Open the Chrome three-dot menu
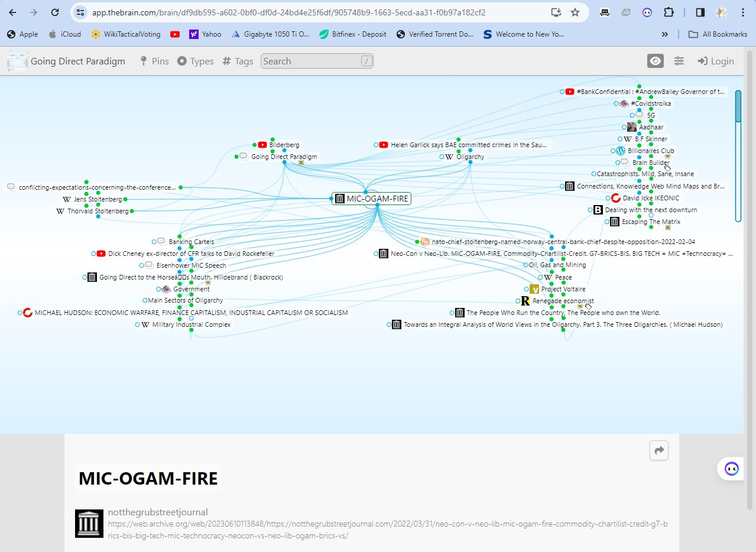The image size is (756, 552). coord(743,12)
